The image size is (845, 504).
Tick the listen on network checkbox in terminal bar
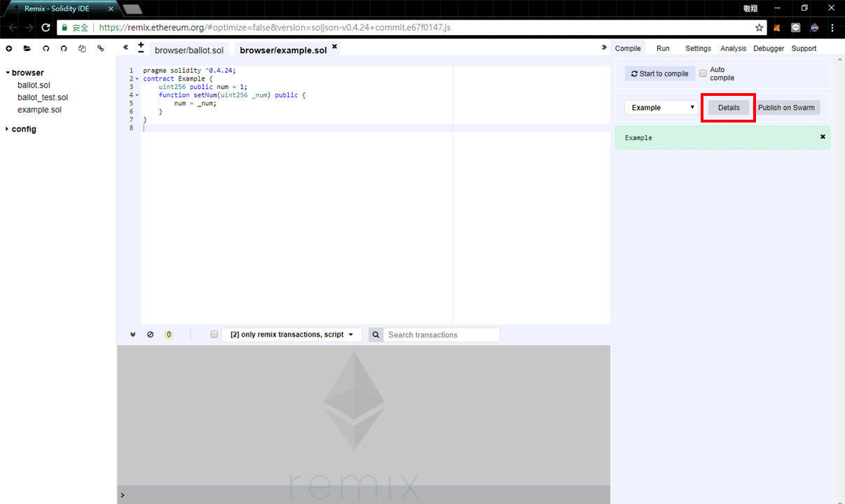(x=214, y=335)
